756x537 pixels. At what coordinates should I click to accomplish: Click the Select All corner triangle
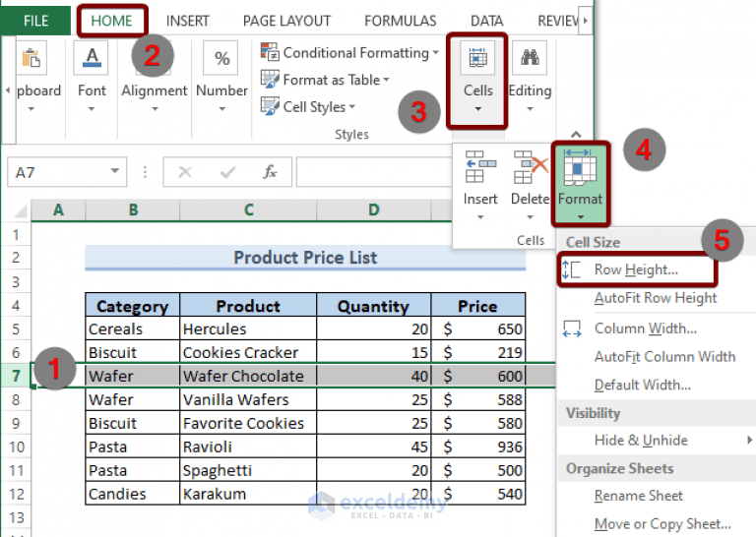point(20,210)
